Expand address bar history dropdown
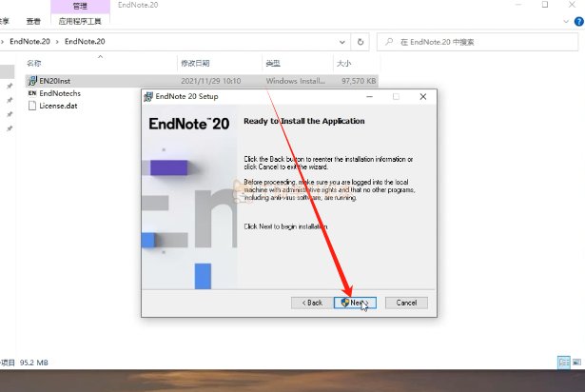 342,42
